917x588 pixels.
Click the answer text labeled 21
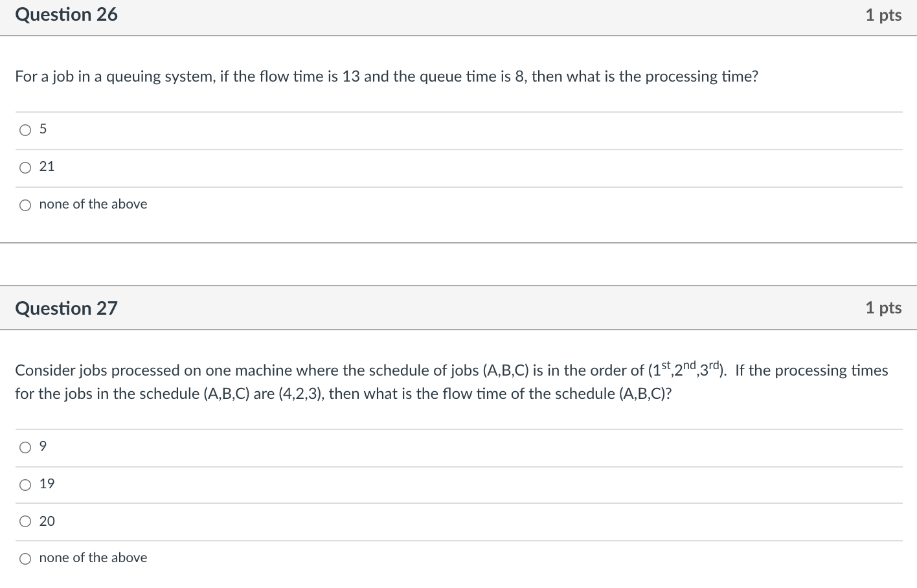tap(46, 166)
